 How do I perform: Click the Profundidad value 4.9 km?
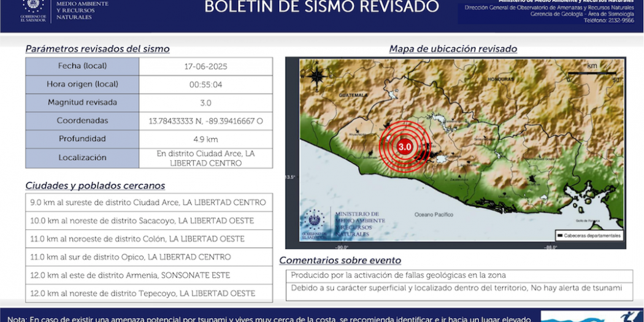[x=205, y=139]
